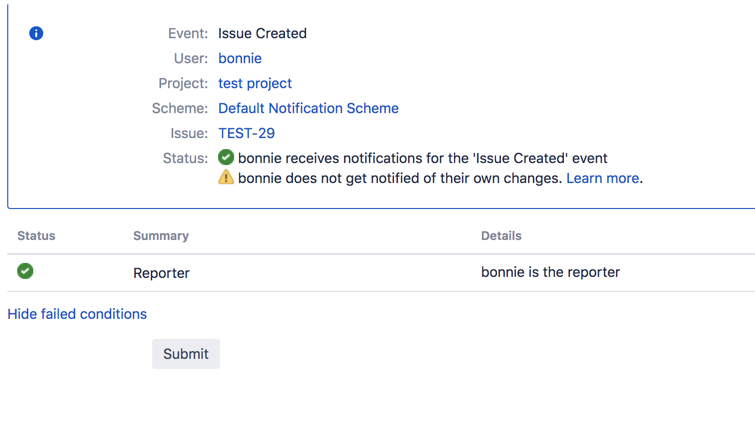
Task: Collapse results via Hide failed conditions
Action: (x=77, y=314)
